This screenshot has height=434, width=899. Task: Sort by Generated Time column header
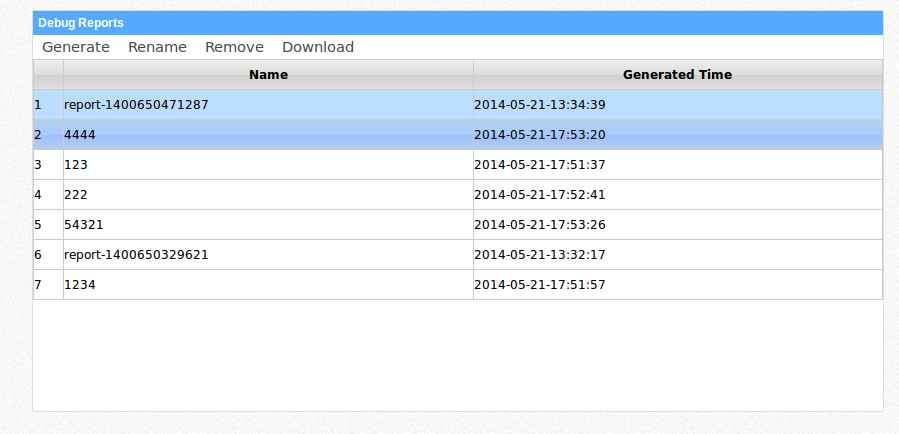coord(677,74)
